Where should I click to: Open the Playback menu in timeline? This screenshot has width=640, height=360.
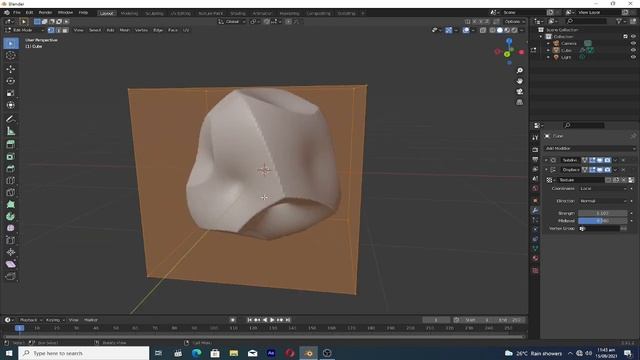click(x=31, y=320)
